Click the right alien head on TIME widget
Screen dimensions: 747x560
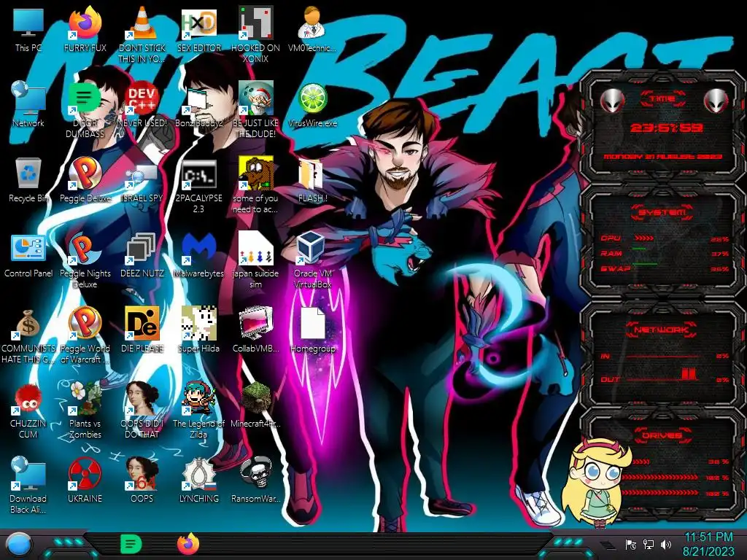point(716,101)
